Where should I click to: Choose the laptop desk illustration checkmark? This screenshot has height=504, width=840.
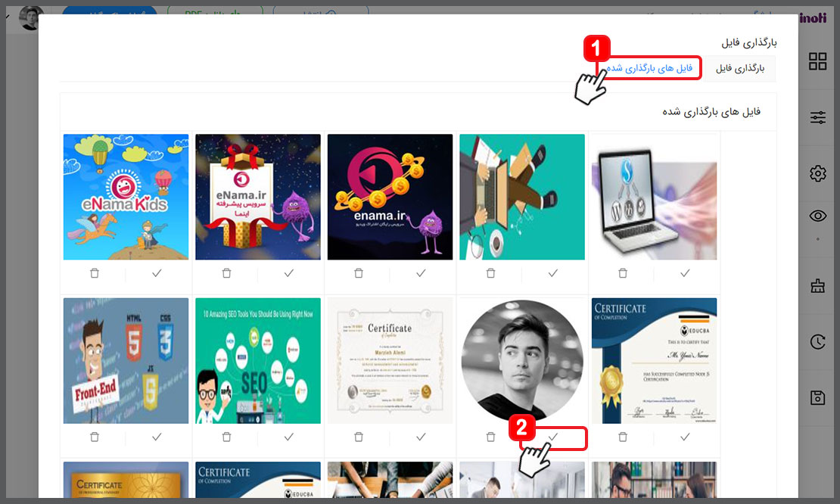553,273
